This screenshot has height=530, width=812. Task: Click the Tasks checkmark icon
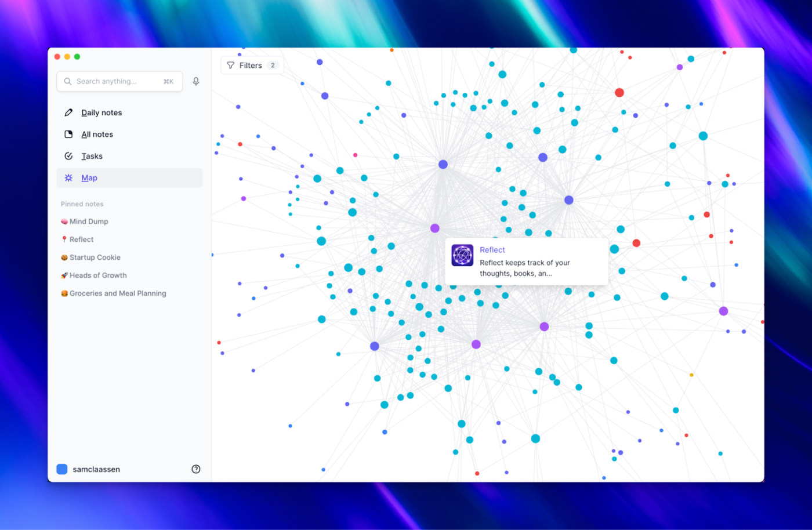pos(68,156)
